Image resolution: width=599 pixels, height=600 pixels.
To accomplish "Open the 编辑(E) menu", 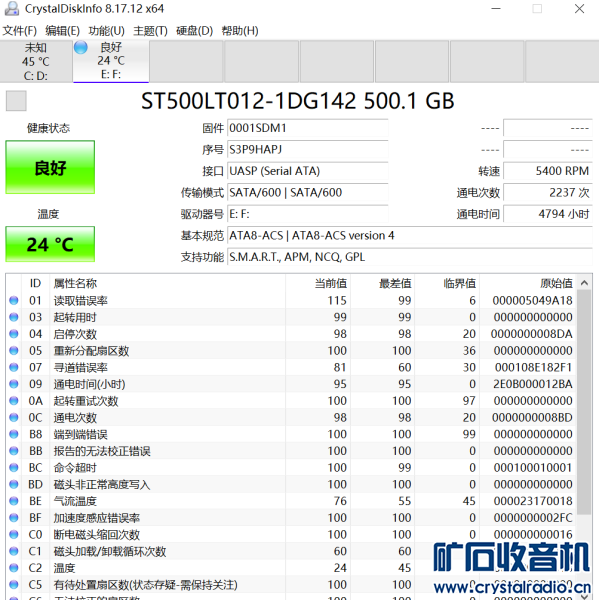I will click(62, 31).
